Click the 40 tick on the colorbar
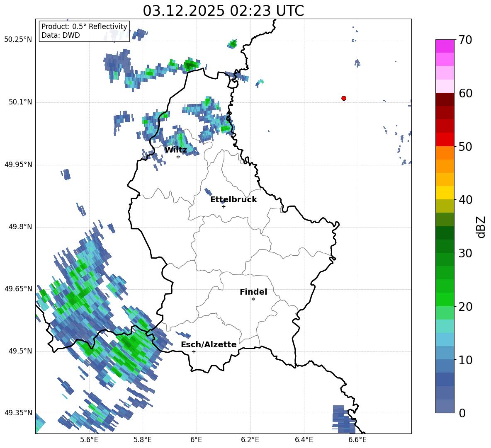Viewport: 491px width, 448px height. pos(465,200)
